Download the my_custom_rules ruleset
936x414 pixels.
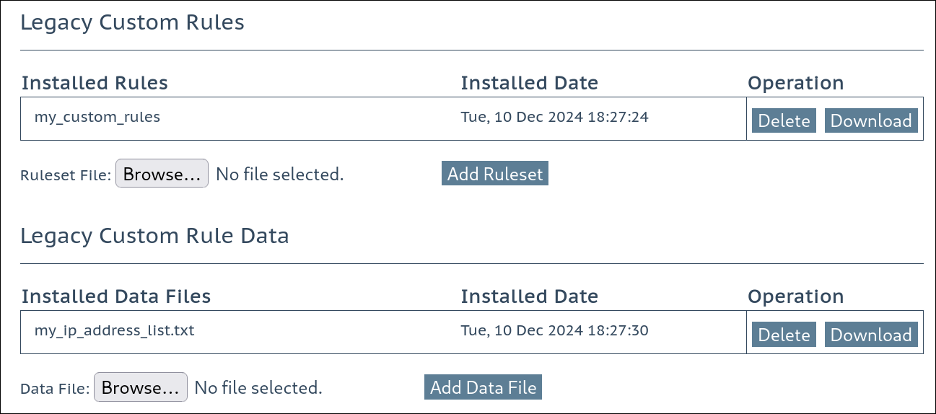click(871, 121)
